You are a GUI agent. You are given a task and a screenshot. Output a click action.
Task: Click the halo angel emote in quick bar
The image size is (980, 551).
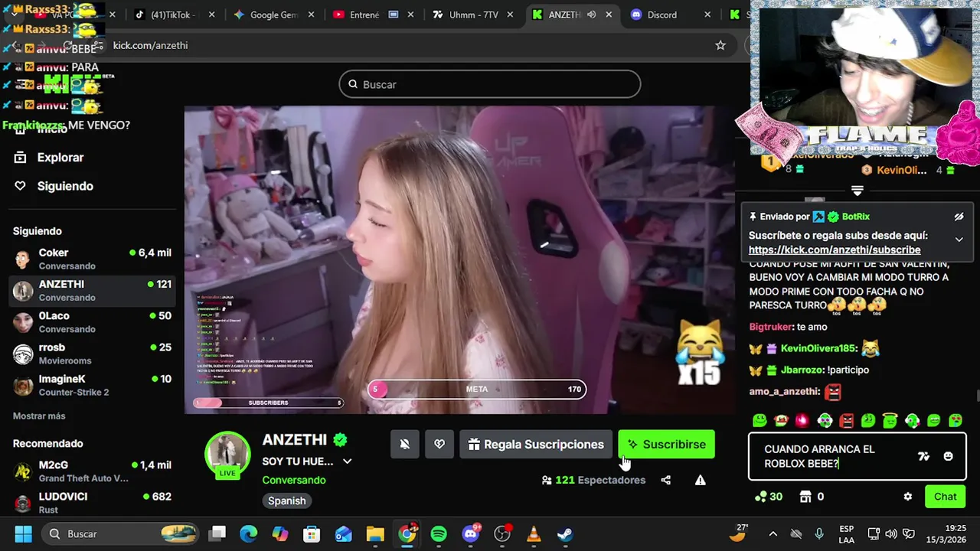pos(890,420)
